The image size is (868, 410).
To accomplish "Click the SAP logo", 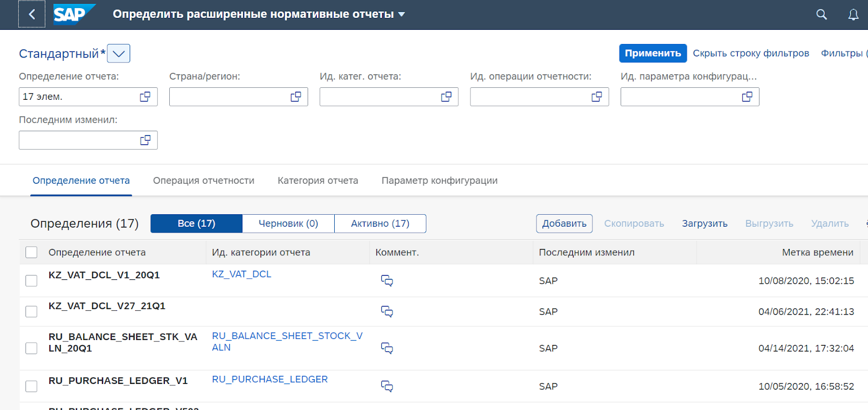I will 74,14.
